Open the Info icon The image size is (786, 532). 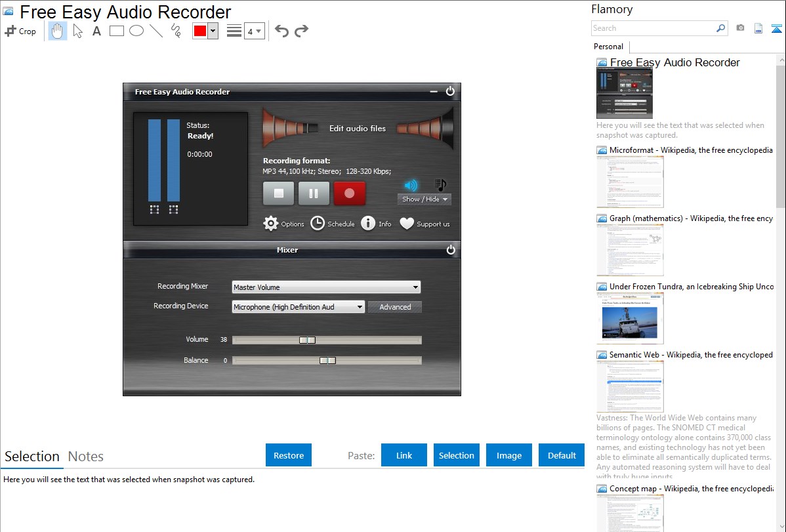click(x=376, y=224)
